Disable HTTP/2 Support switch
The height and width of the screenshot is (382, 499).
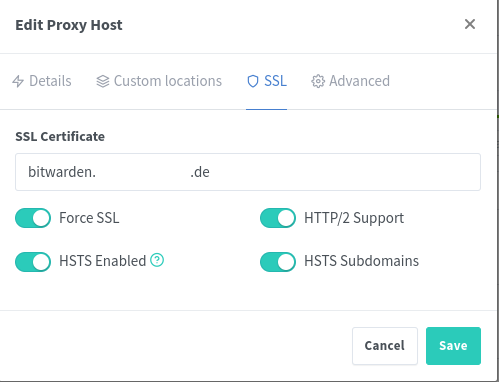click(278, 218)
